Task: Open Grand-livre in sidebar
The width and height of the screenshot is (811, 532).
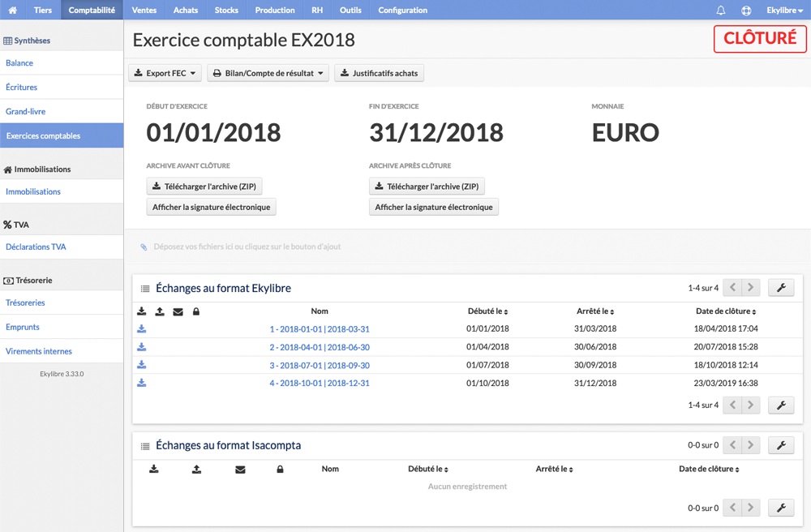Action: pyautogui.click(x=62, y=112)
